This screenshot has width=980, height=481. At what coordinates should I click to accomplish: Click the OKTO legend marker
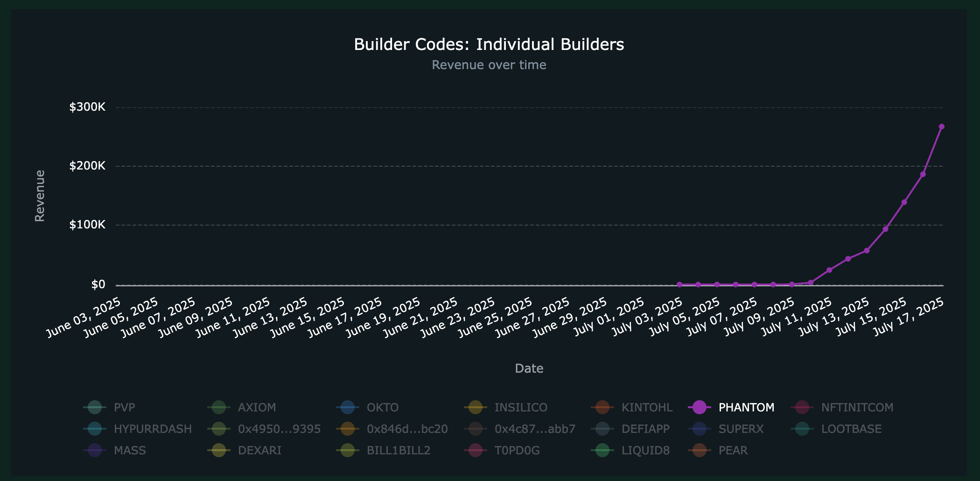tap(347, 408)
